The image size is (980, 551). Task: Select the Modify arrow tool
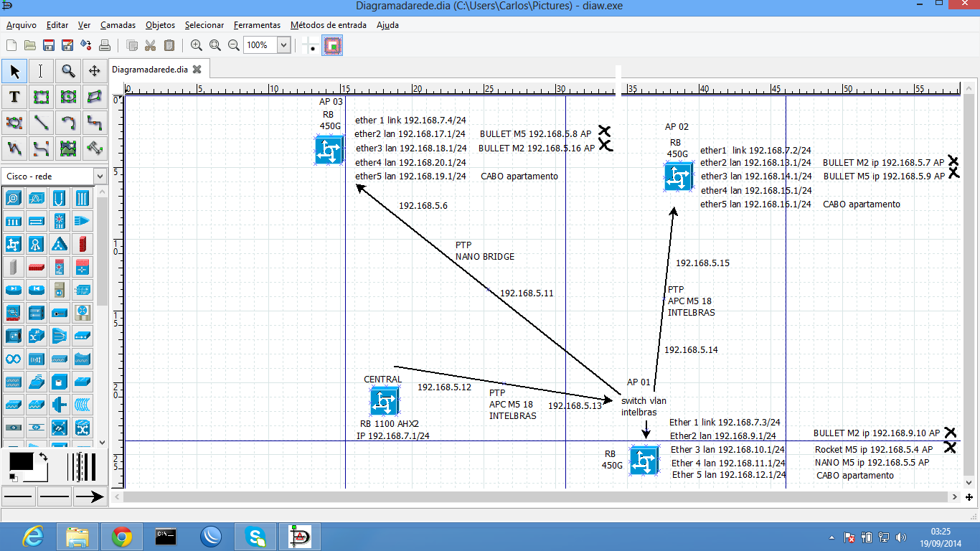[14, 71]
